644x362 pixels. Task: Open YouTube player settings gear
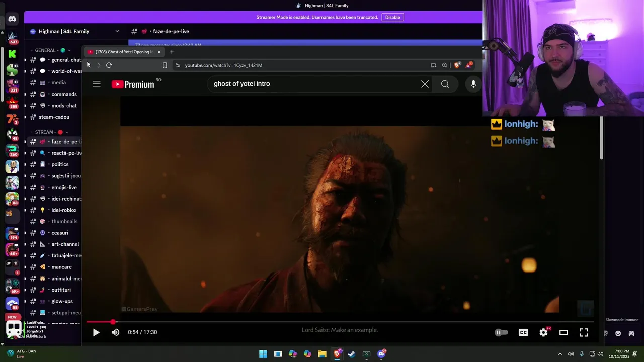[x=544, y=332]
